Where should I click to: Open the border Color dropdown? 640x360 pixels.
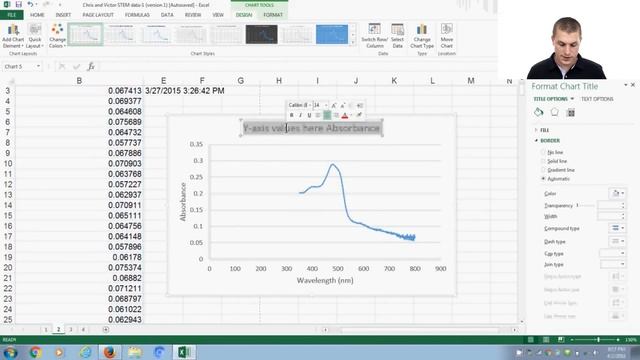pyautogui.click(x=617, y=193)
